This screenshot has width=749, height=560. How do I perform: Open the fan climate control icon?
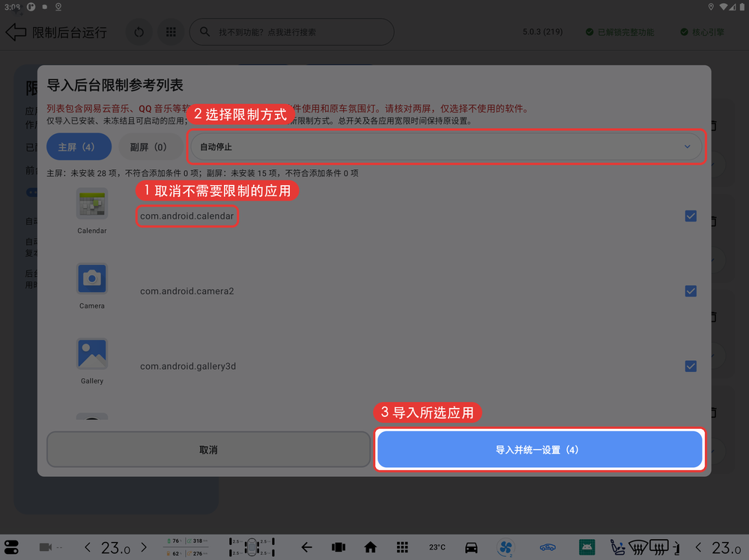tap(506, 547)
